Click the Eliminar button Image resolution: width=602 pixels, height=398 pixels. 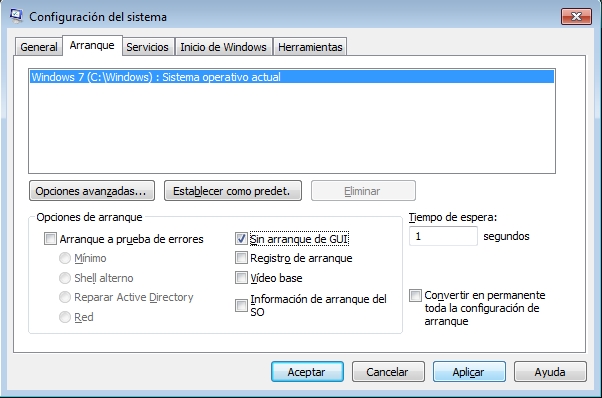point(363,191)
